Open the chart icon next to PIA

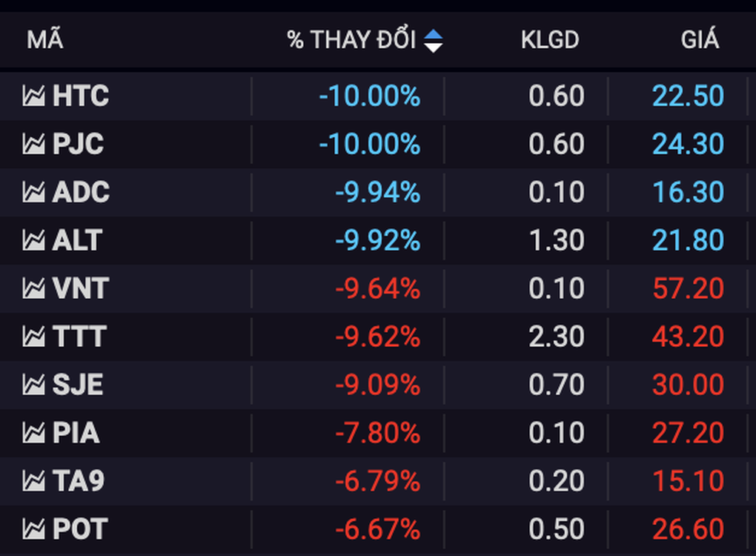coord(33,433)
